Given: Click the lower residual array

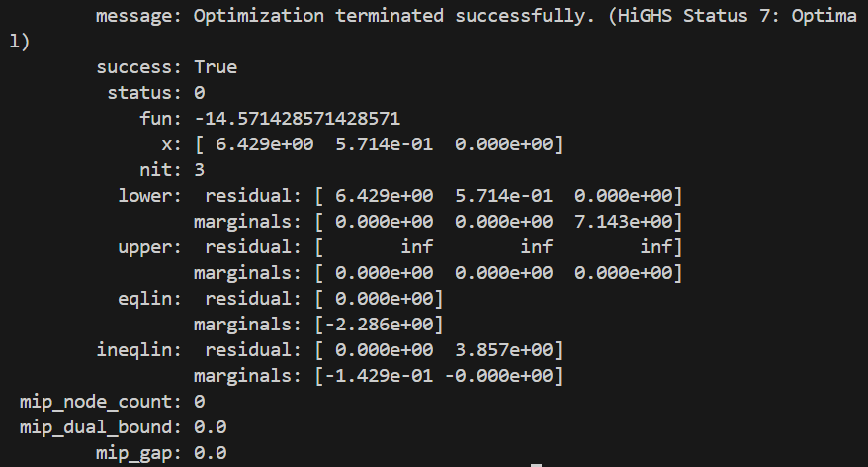Looking at the screenshot, I should click(499, 196).
